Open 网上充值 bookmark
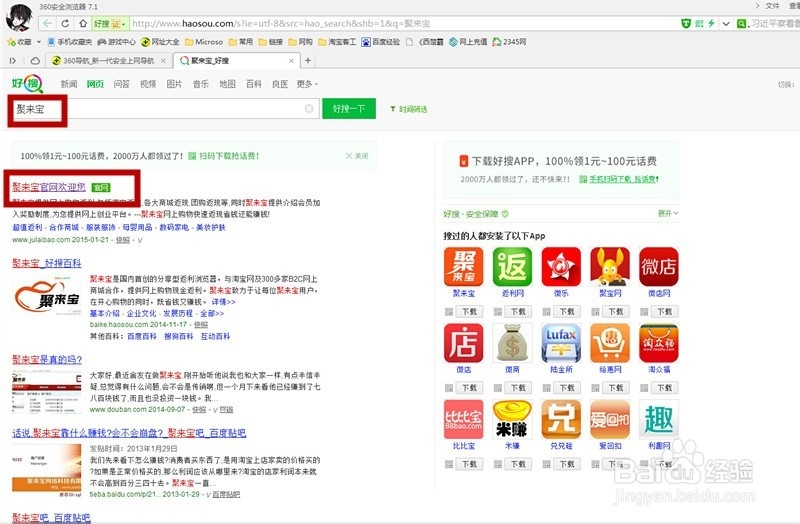This screenshot has height=524, width=800. [x=468, y=42]
